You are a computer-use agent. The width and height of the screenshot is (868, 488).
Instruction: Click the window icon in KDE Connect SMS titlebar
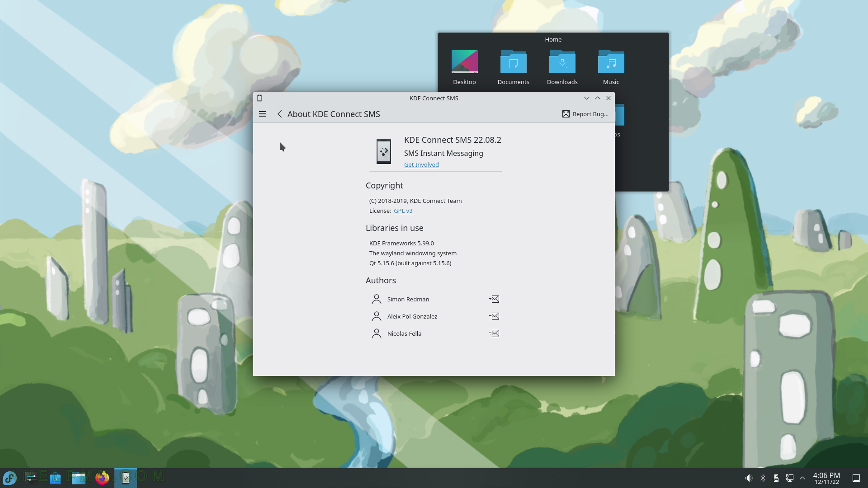(259, 98)
